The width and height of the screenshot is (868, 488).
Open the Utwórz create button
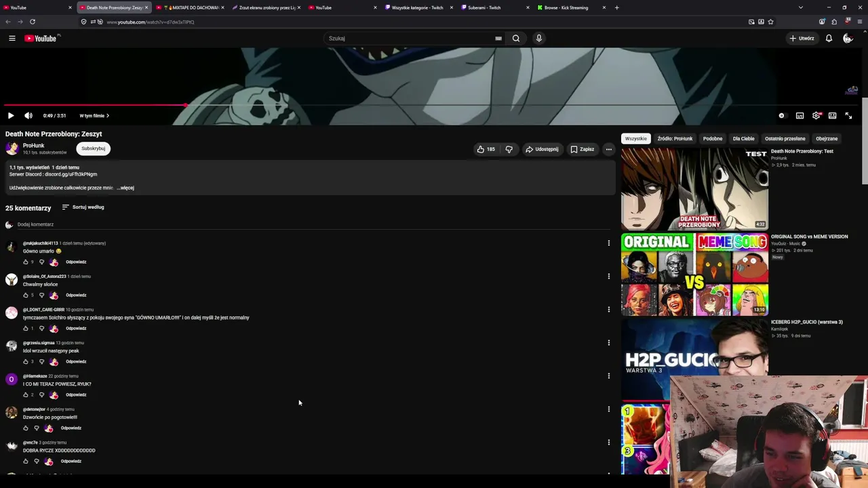pyautogui.click(x=802, y=39)
